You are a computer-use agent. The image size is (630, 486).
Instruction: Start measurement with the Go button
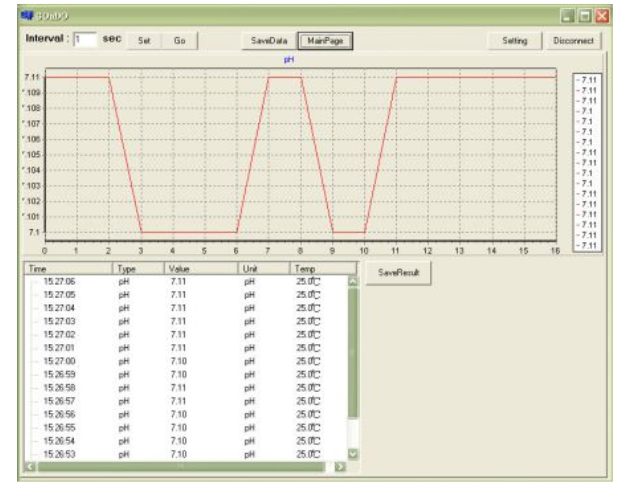[x=180, y=41]
